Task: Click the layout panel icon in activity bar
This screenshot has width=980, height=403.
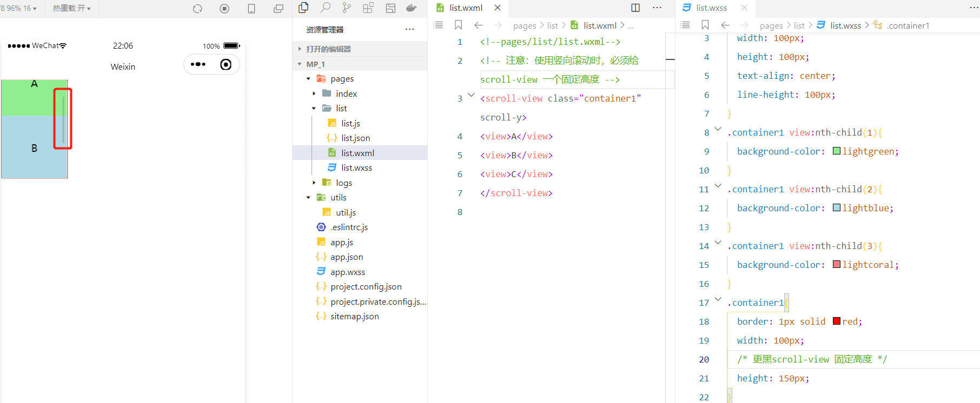Action: click(x=390, y=8)
